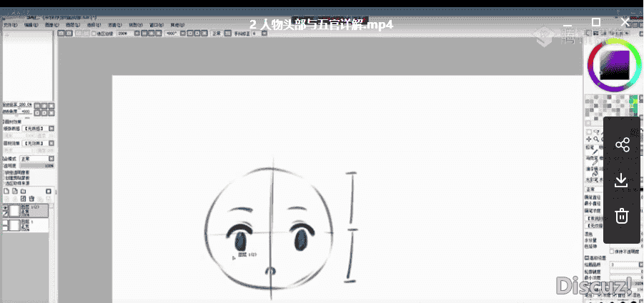Hide layer 图层1(2) with its eye icon

(x=5, y=208)
